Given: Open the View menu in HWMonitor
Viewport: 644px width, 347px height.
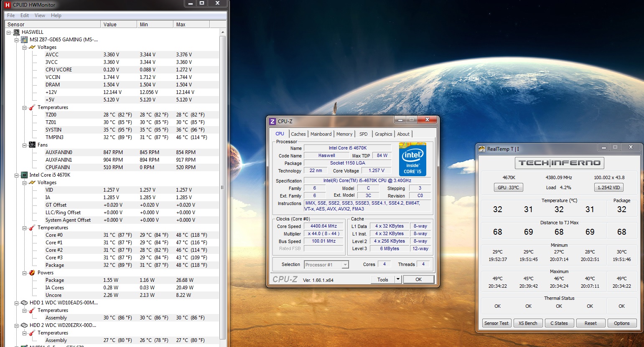Looking at the screenshot, I should point(40,15).
